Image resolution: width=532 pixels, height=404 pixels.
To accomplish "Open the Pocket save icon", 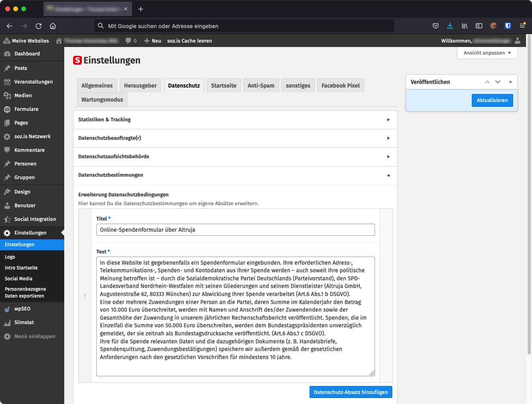I will (x=435, y=26).
